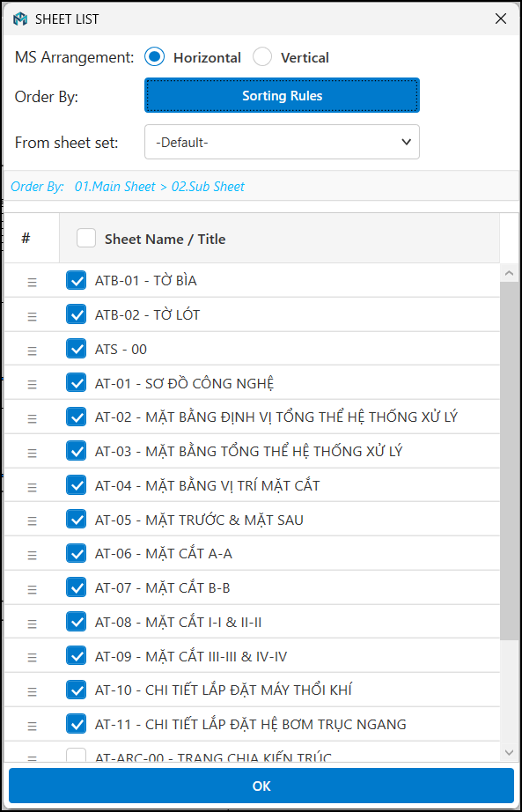The height and width of the screenshot is (812, 522).
Task: Click the drag handle of row AT-03
Action: coord(32,453)
